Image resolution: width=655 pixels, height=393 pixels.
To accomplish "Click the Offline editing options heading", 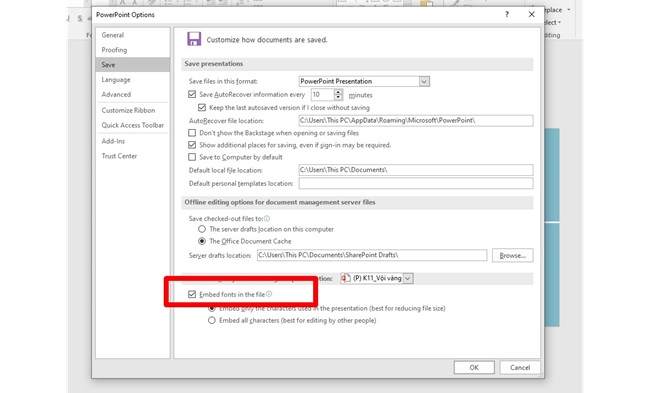I will coord(280,202).
